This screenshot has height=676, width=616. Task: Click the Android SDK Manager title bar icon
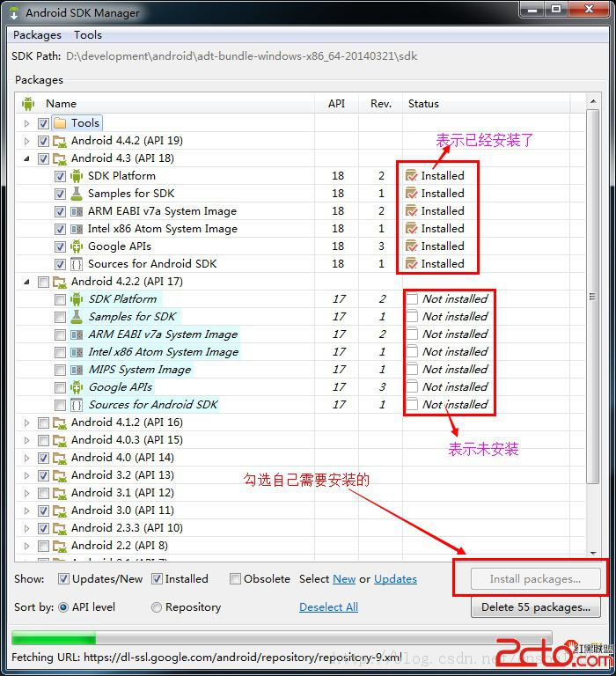(x=14, y=13)
